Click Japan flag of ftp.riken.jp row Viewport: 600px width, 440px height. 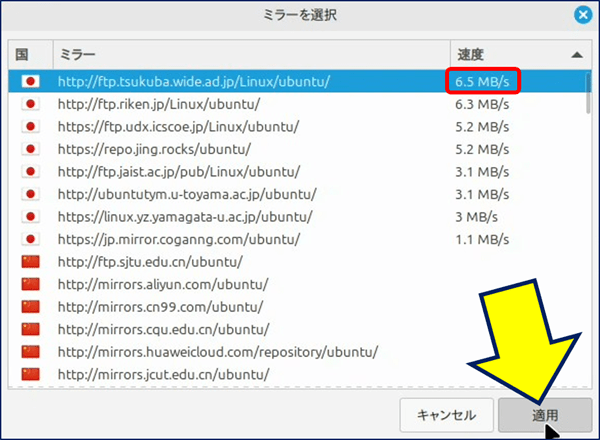[31, 104]
